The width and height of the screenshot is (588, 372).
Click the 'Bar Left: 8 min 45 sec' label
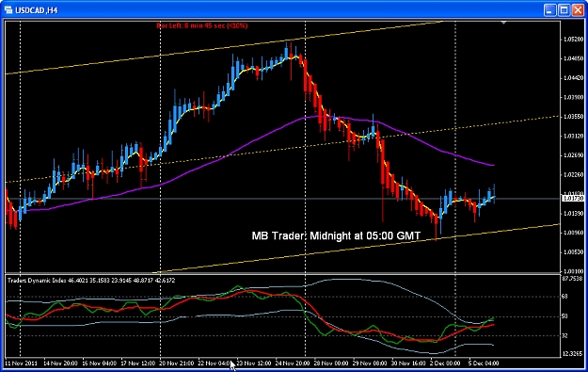point(202,25)
